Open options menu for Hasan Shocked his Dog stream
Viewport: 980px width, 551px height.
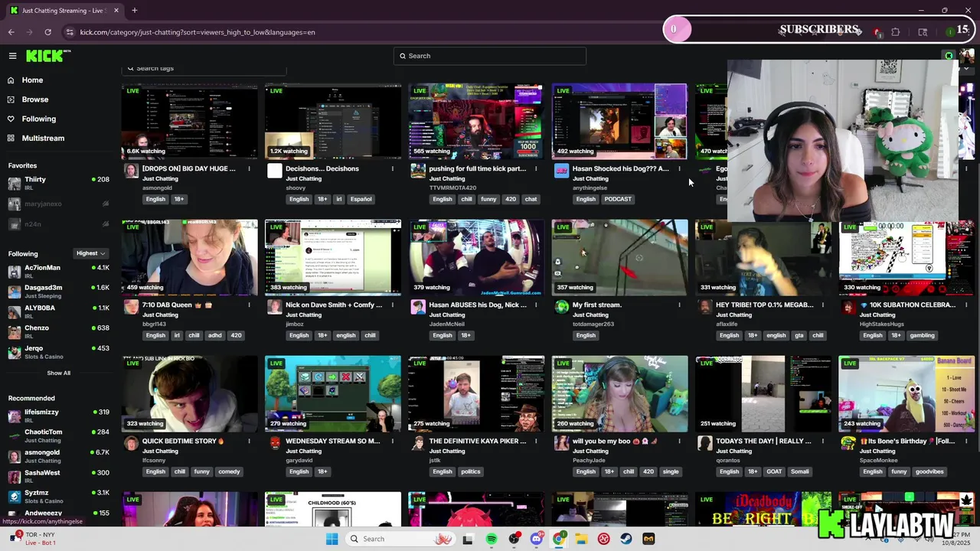click(679, 168)
